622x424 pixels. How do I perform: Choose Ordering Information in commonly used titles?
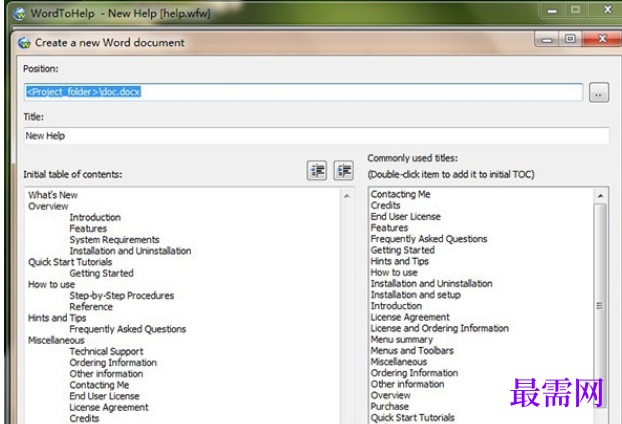pyautogui.click(x=414, y=373)
